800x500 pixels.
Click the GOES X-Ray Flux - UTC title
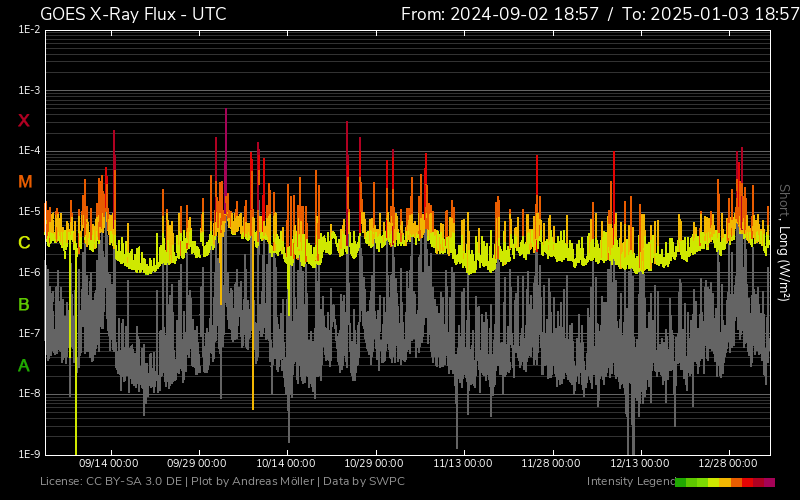pos(133,14)
